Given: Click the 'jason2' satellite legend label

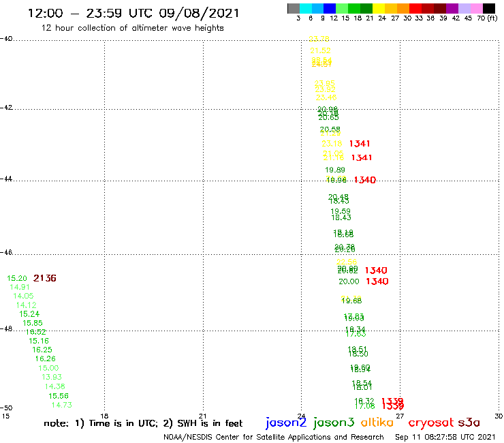Looking at the screenshot, I should coord(286,423).
